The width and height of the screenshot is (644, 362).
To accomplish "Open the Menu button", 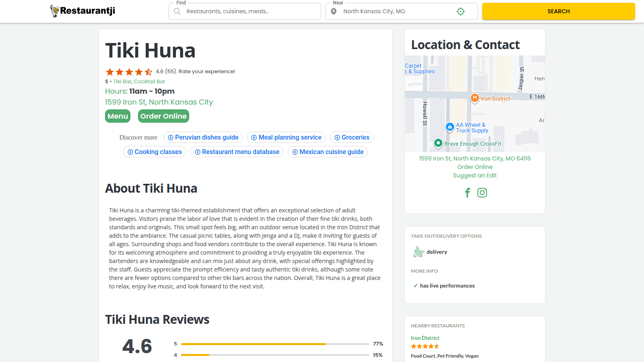I will pyautogui.click(x=118, y=116).
